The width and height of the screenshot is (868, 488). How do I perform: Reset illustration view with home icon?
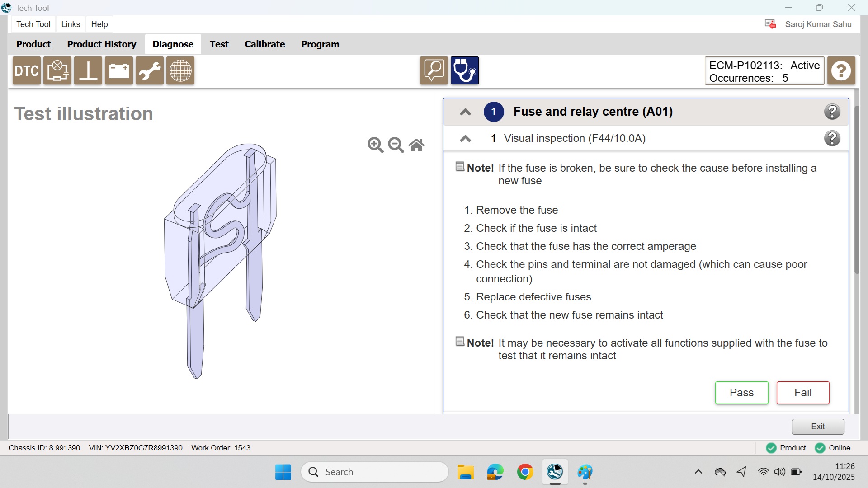[x=416, y=145]
